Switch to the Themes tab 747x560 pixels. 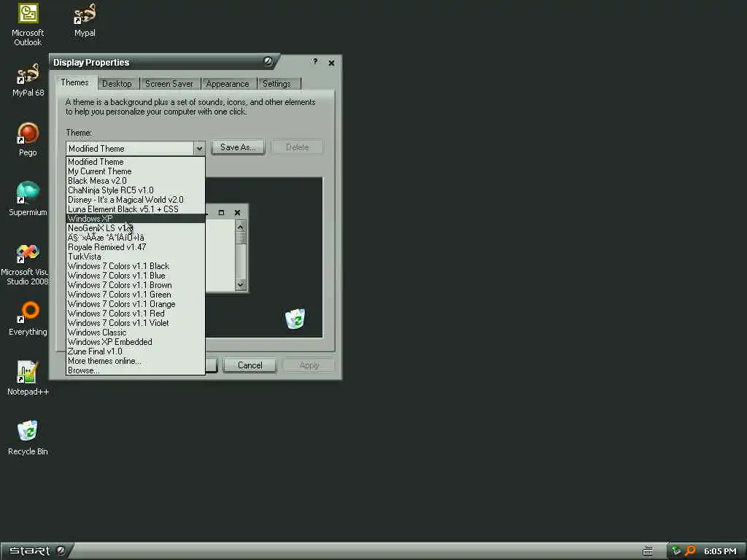tap(75, 82)
